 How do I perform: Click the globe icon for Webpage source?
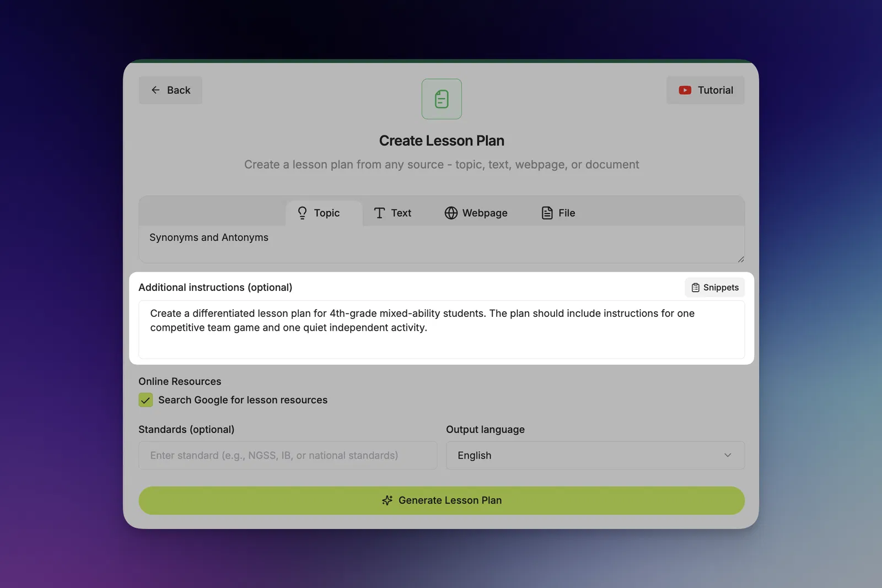tap(451, 213)
